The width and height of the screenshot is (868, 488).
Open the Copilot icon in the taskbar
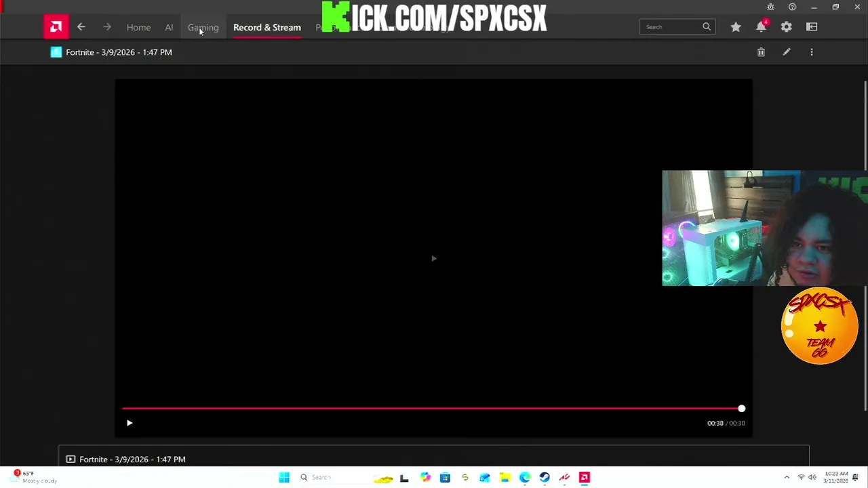coord(425,478)
